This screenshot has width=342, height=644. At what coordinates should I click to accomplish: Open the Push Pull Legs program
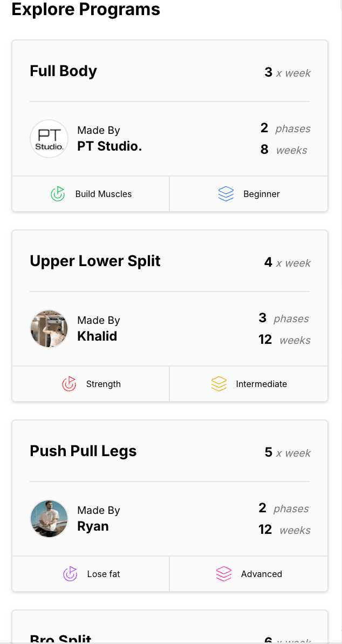coord(84,451)
